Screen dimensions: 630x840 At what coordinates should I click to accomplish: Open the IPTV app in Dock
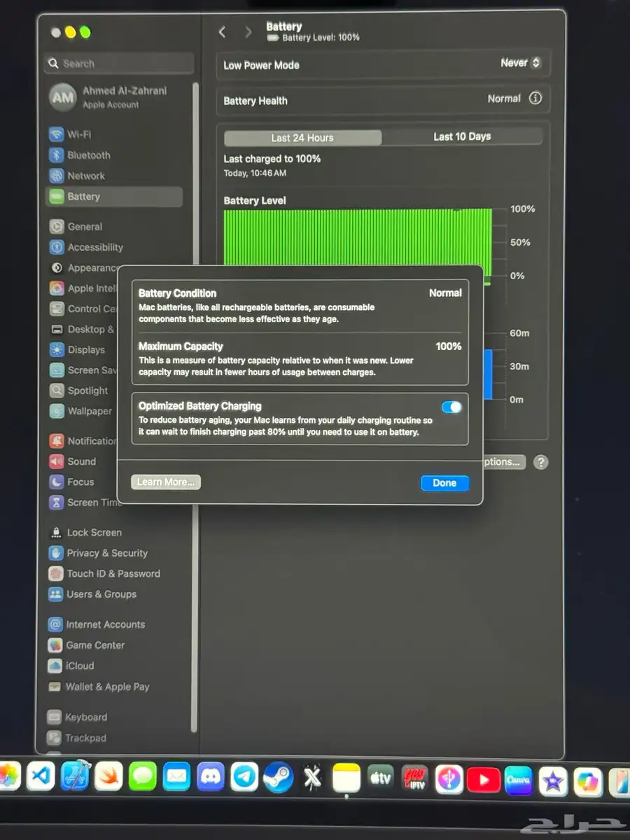414,779
